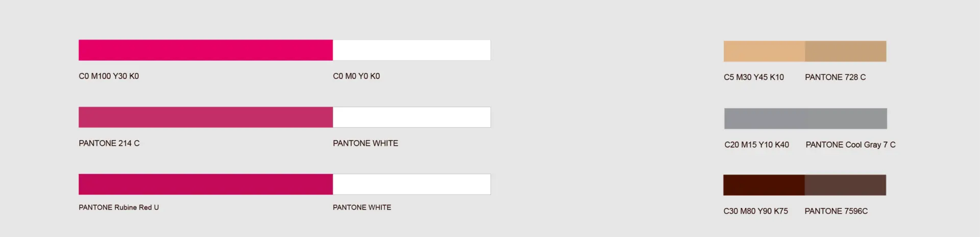Screen dimensions: 980x237
Task: Click the PANTONE Rubine Red U label
Action: (119, 207)
